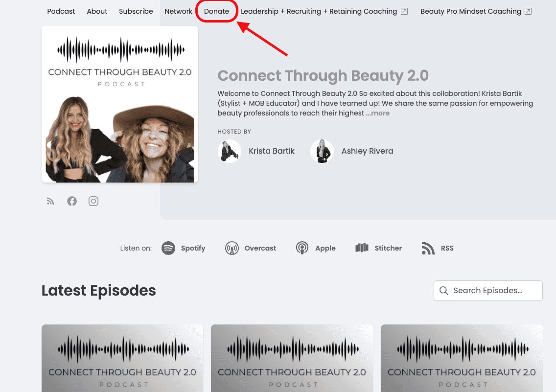Screen dimensions: 556x392
Task: Click the Overcast icon
Action: 232,248
